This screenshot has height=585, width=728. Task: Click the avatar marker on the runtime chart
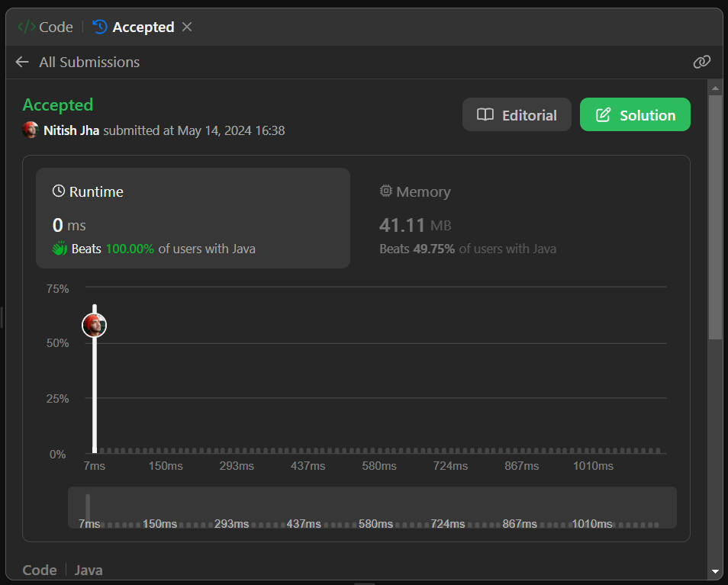[94, 326]
